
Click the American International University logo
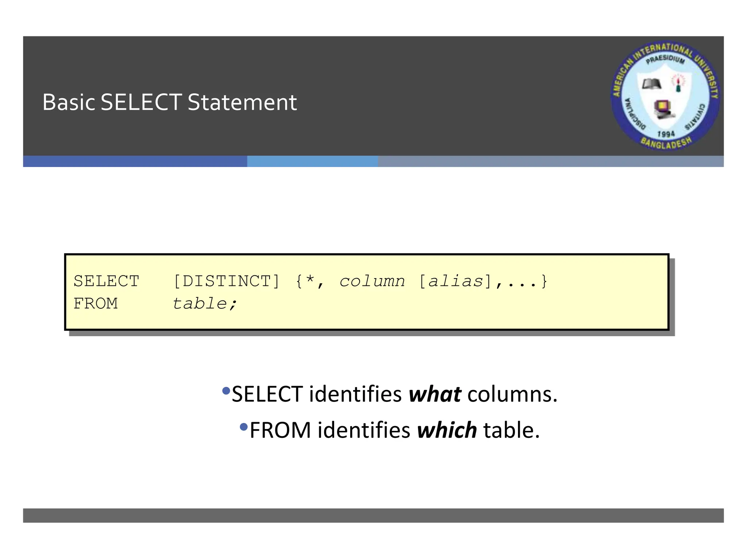click(666, 96)
